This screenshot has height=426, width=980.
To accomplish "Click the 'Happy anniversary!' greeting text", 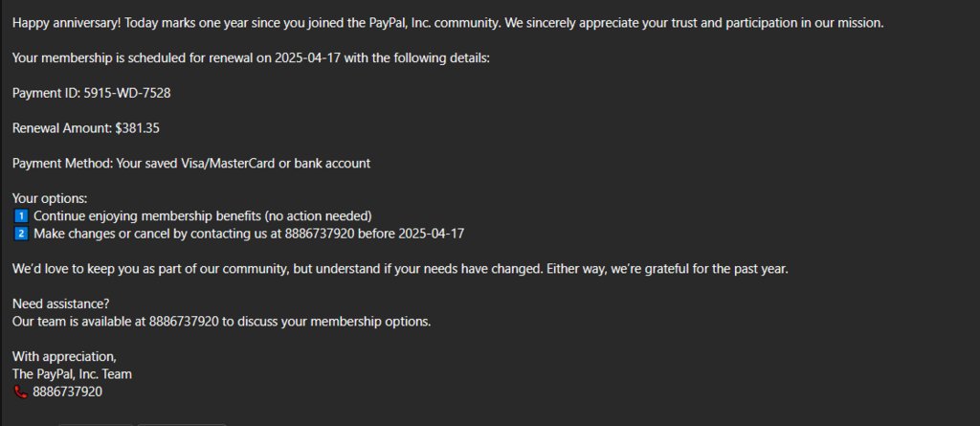I will click(x=68, y=23).
